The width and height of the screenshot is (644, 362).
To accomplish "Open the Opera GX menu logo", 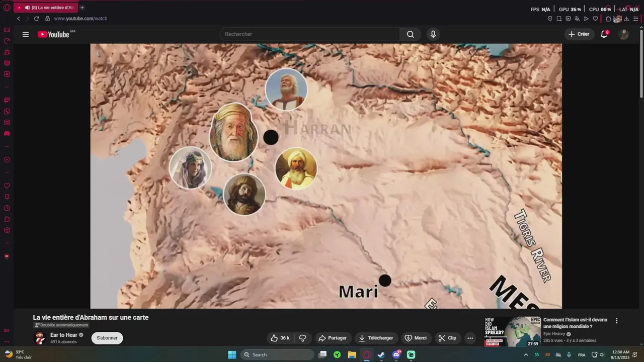I will click(7, 8).
